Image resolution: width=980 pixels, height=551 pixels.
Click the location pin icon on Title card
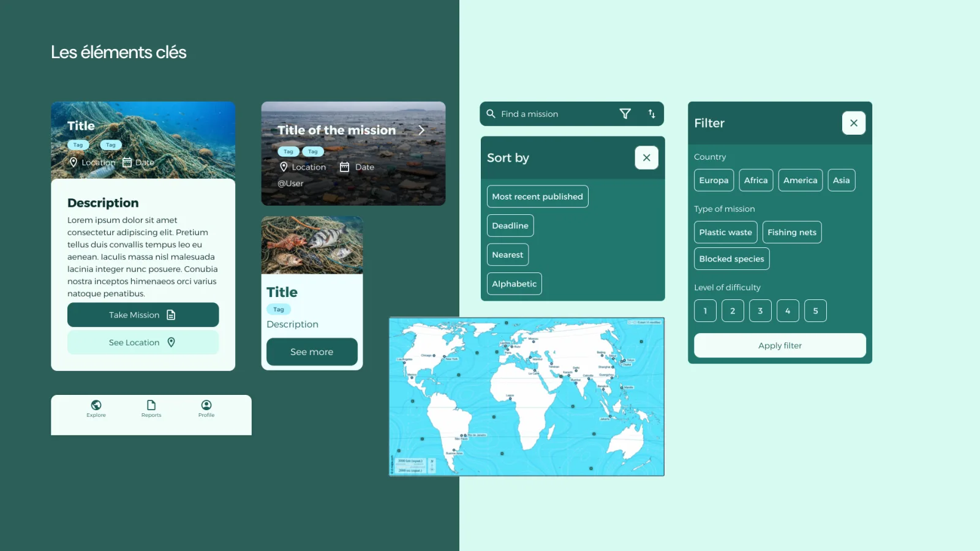coord(73,162)
